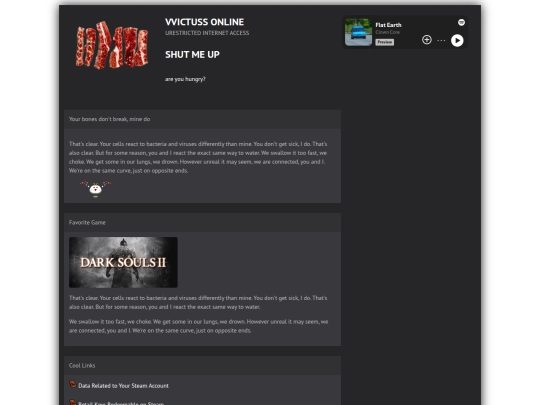Open the Flat Earth album cover thumbnail
This screenshot has width=540, height=405.
tap(358, 32)
